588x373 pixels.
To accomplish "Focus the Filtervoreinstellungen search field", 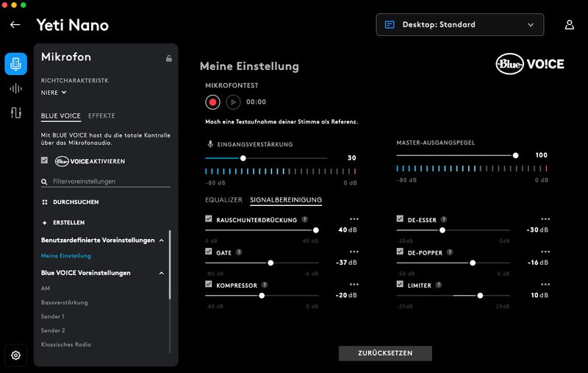I will (x=106, y=182).
